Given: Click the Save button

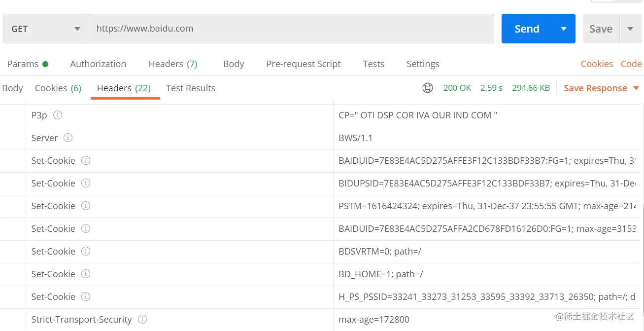Looking at the screenshot, I should tap(601, 29).
